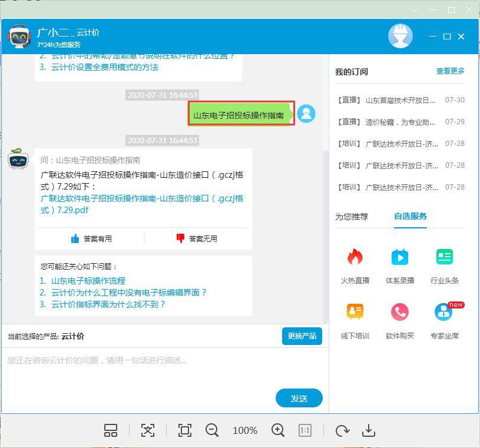Close the chat window in blue header
480x448 pixels.
pyautogui.click(x=461, y=36)
